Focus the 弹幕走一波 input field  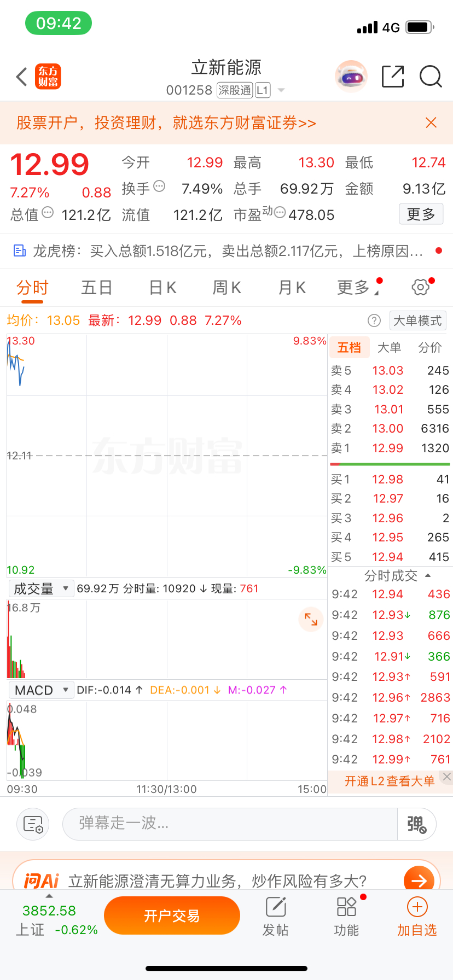point(230,824)
